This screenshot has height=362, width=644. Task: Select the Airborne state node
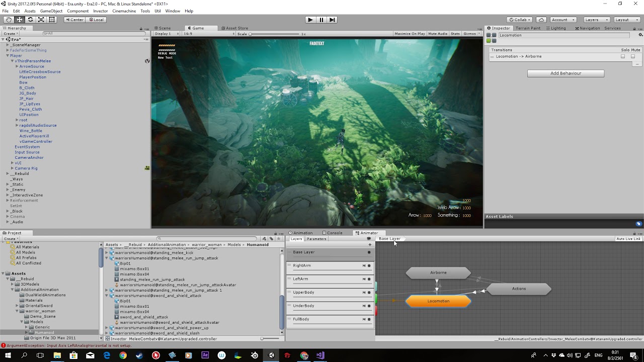pos(438,273)
